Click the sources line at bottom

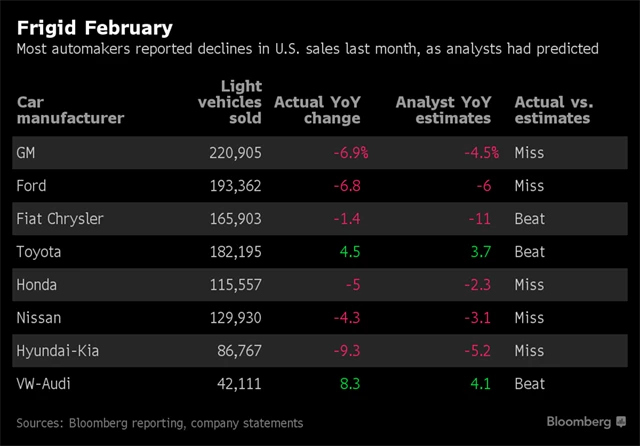click(x=159, y=423)
